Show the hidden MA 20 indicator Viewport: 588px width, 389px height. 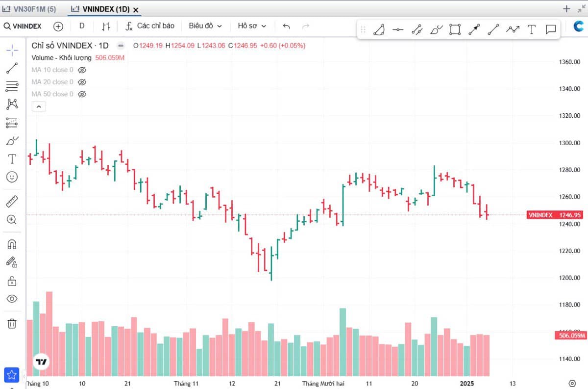pos(82,82)
